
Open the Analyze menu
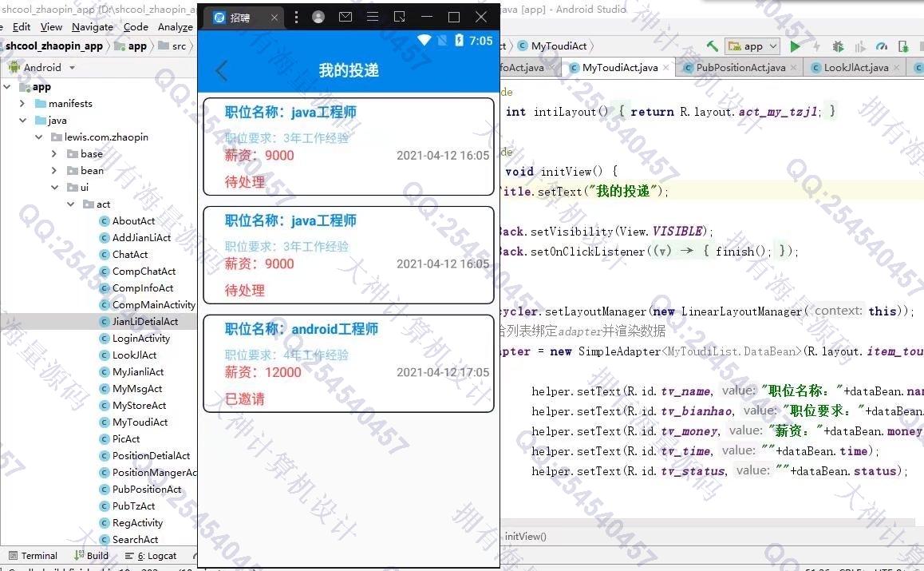click(x=175, y=26)
